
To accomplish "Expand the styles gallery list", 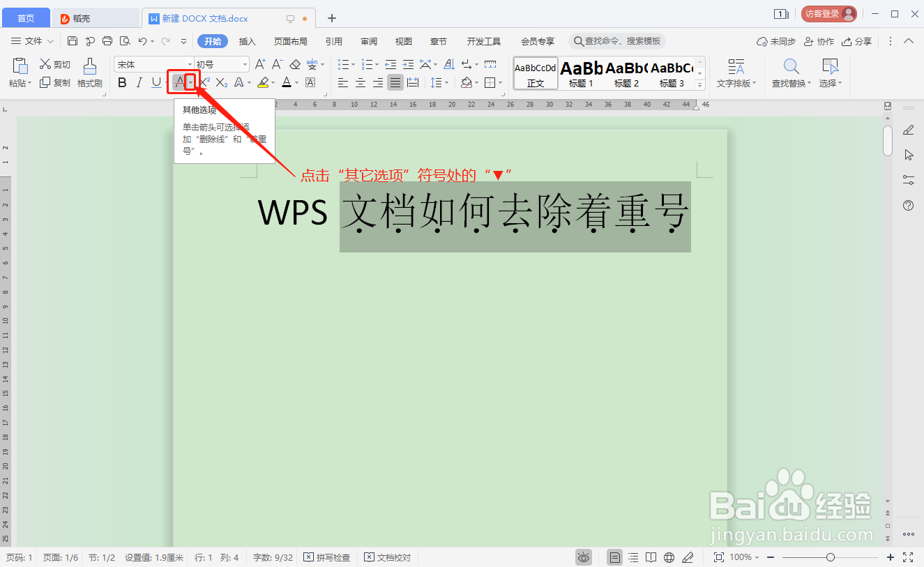I will pyautogui.click(x=701, y=84).
